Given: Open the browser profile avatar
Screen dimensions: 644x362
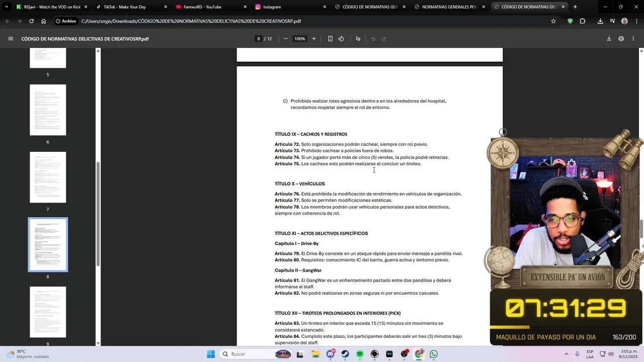Looking at the screenshot, I should point(624,21).
